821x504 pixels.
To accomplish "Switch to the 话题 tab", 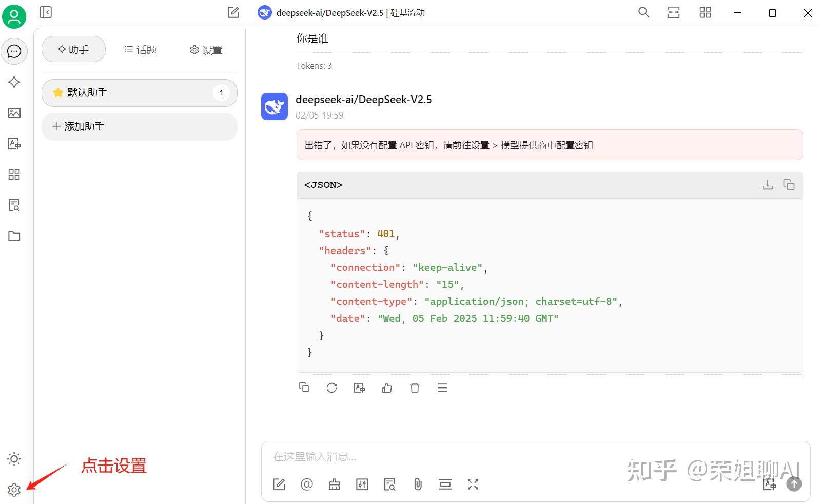I will coord(140,49).
